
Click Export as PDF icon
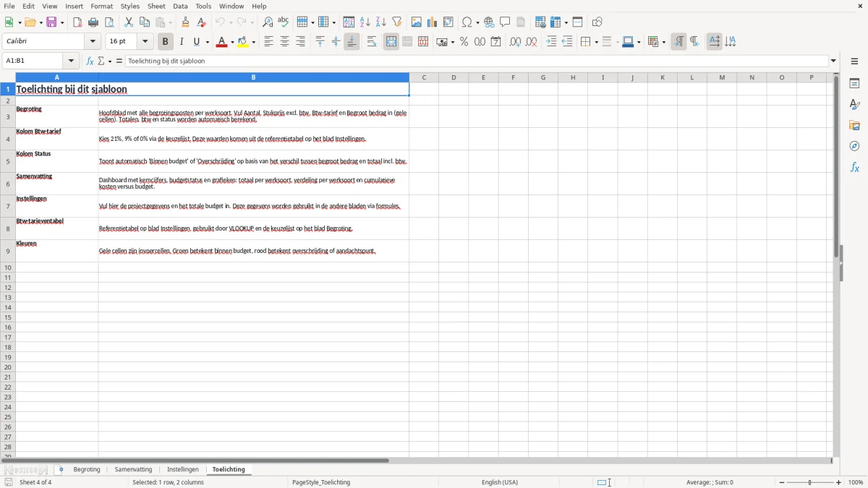[x=77, y=22]
